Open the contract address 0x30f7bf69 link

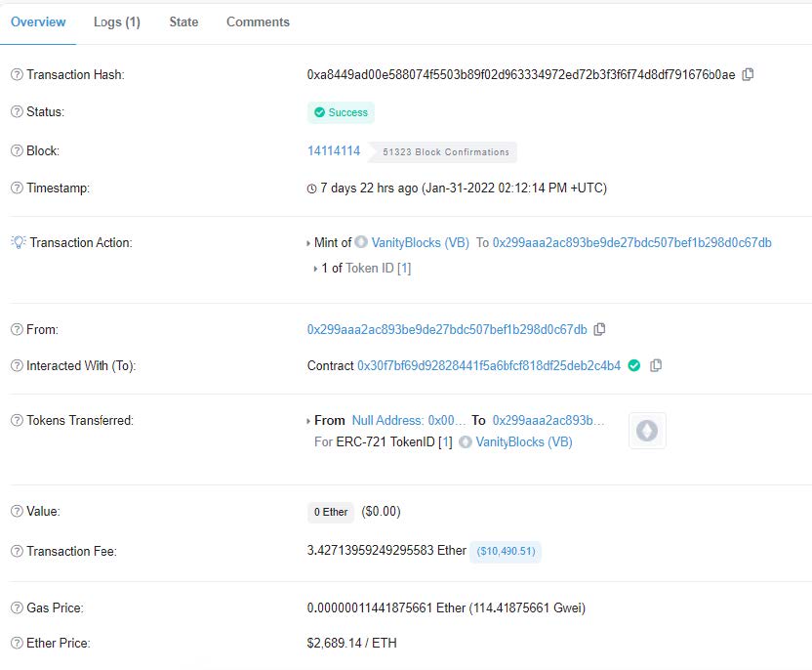pos(488,365)
